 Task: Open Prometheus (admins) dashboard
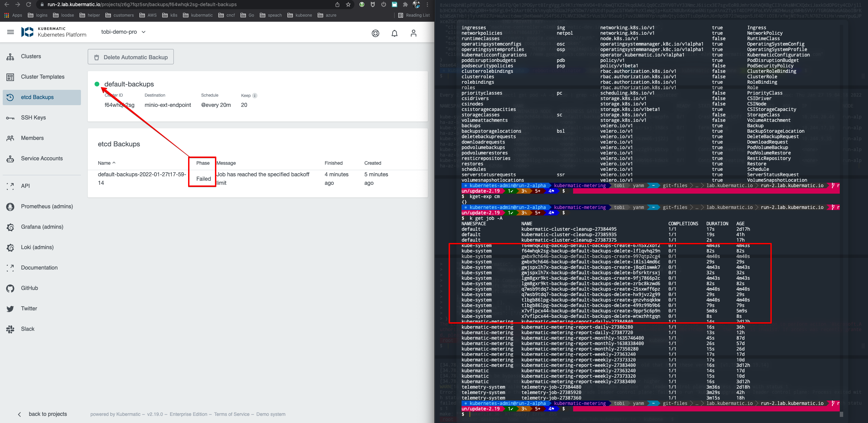(x=47, y=206)
